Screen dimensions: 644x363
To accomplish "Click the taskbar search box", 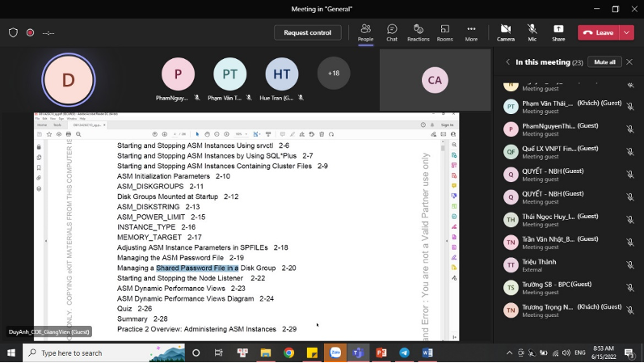I will (x=104, y=352).
